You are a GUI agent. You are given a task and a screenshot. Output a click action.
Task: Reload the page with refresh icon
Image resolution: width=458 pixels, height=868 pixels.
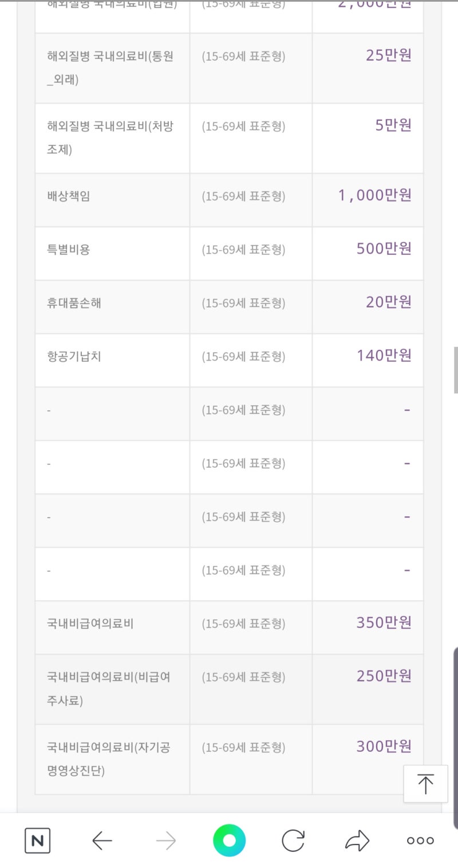click(x=293, y=841)
